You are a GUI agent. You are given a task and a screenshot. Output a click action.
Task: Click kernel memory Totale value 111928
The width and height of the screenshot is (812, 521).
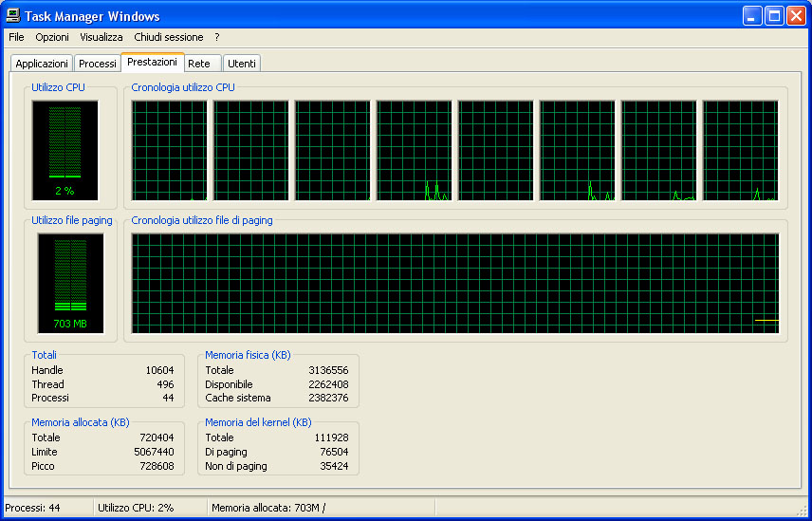click(331, 437)
